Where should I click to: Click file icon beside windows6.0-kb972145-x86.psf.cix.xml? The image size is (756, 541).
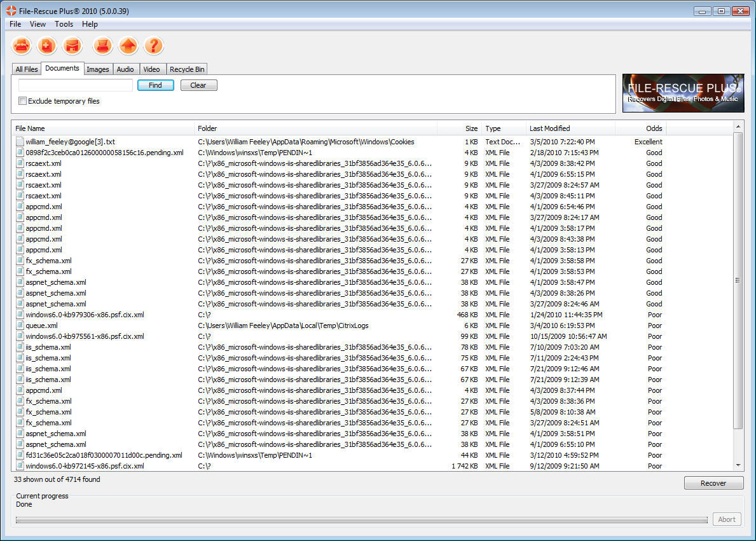click(x=20, y=466)
